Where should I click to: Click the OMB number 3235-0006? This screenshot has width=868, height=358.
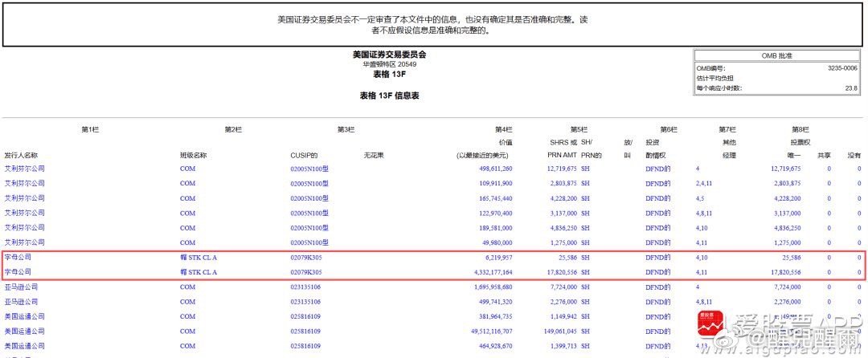(842, 68)
